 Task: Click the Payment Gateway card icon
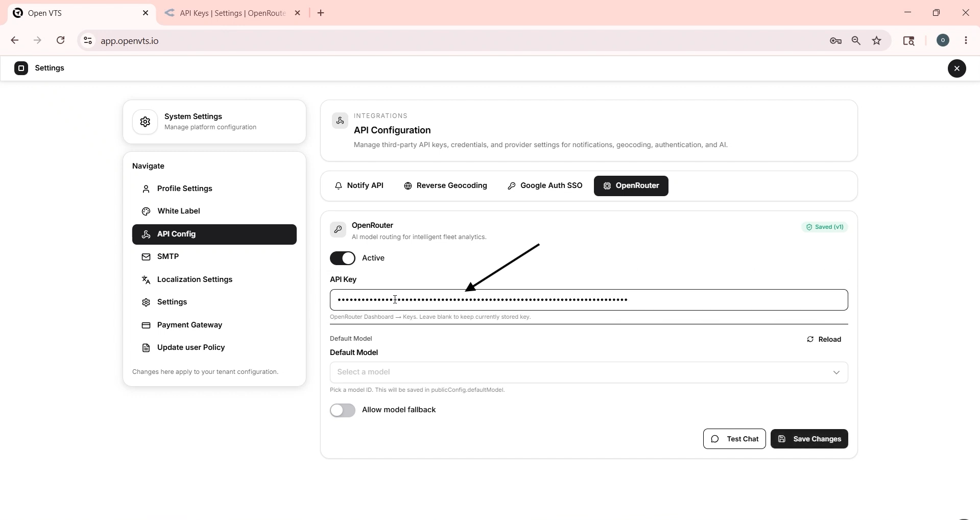pos(146,325)
